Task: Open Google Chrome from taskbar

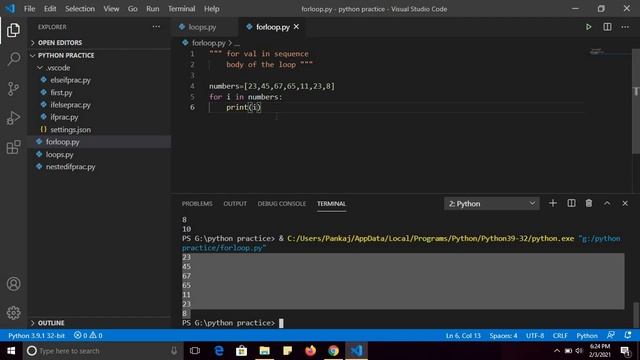Action: pos(333,351)
